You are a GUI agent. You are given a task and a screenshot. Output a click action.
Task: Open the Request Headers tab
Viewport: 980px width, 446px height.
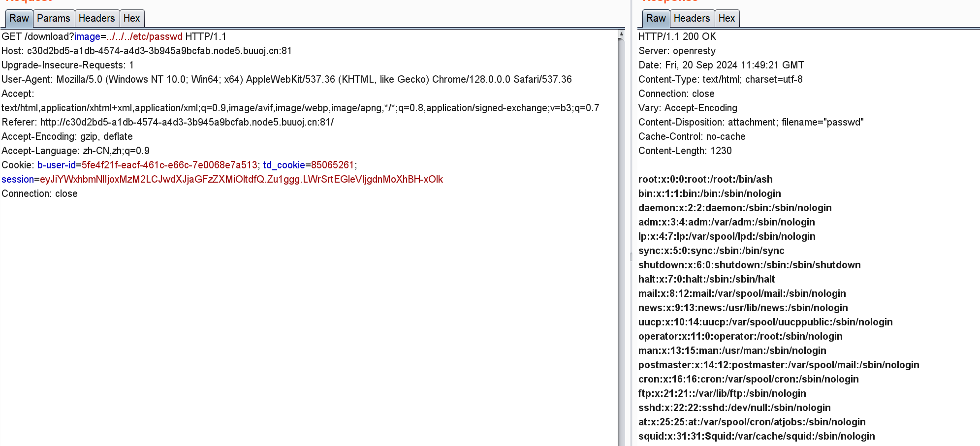tap(96, 19)
